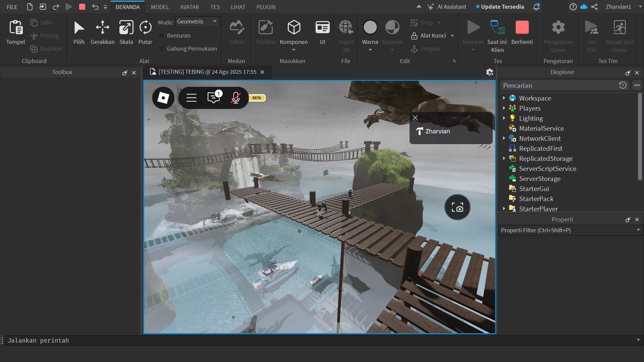The height and width of the screenshot is (362, 644).
Task: Open the FILE menu
Action: [x=12, y=7]
